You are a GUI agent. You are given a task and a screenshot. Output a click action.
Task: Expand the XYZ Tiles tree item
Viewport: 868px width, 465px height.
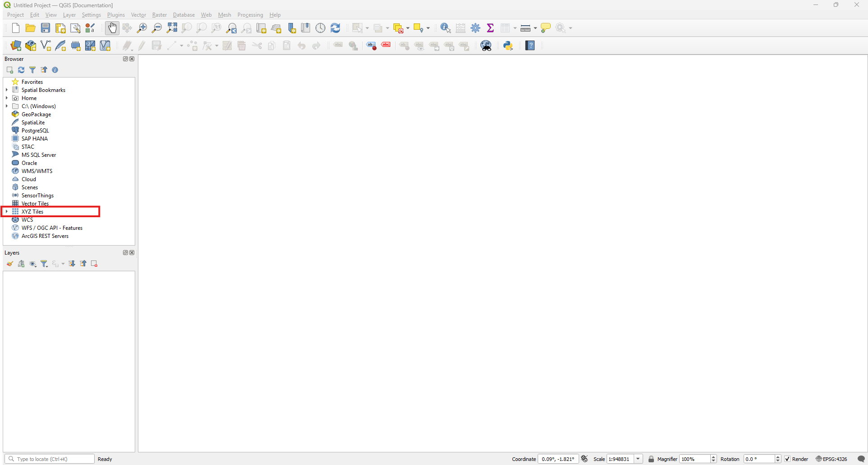coord(7,211)
